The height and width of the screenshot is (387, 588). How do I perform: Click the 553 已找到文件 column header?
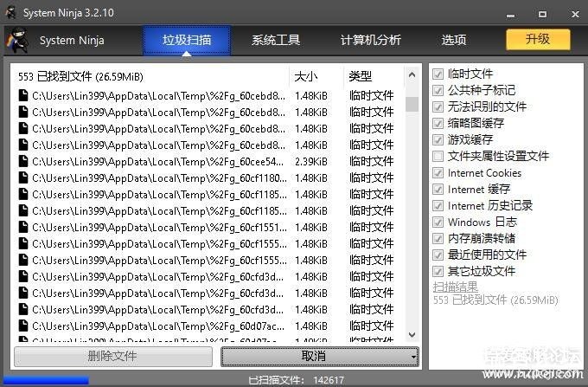tap(150, 76)
